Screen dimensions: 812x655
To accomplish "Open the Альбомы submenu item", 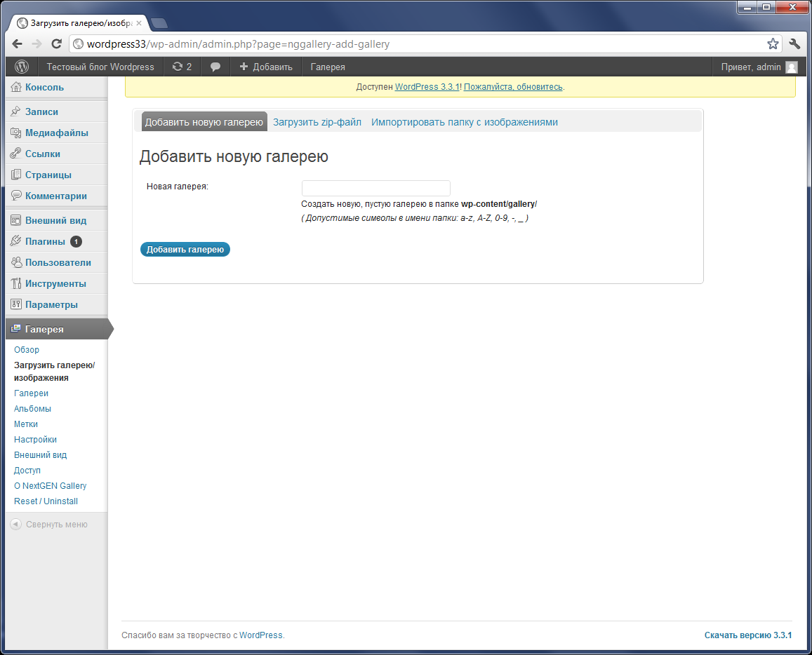I will pos(32,409).
